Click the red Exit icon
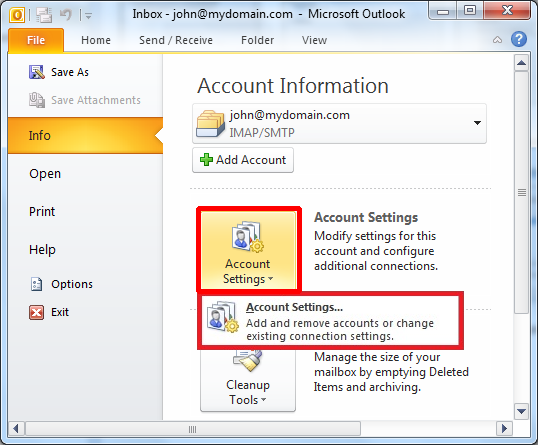This screenshot has width=538, height=445. (36, 312)
